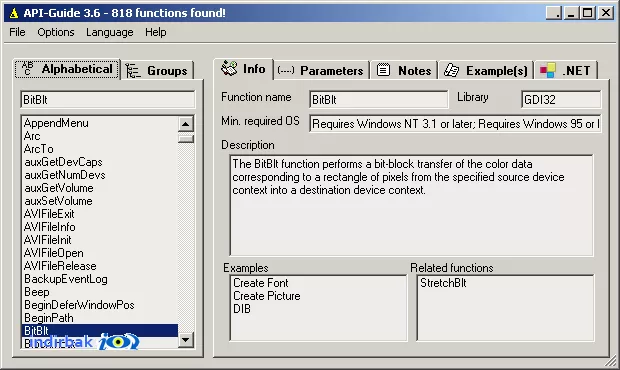
Task: Click the Function name field
Action: [379, 100]
